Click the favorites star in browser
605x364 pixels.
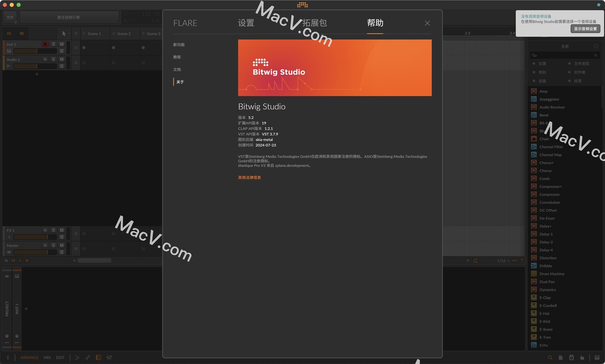pos(596,46)
